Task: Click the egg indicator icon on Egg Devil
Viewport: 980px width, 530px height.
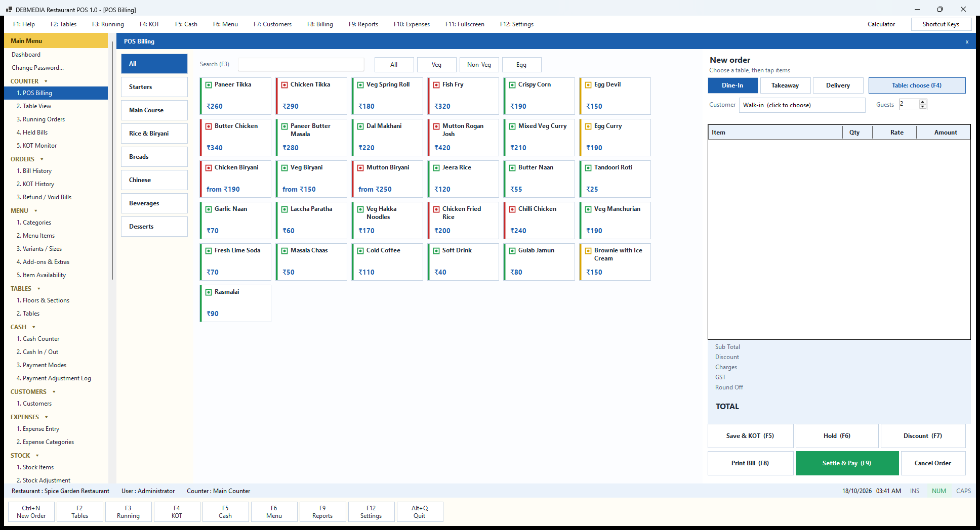Action: (x=588, y=85)
